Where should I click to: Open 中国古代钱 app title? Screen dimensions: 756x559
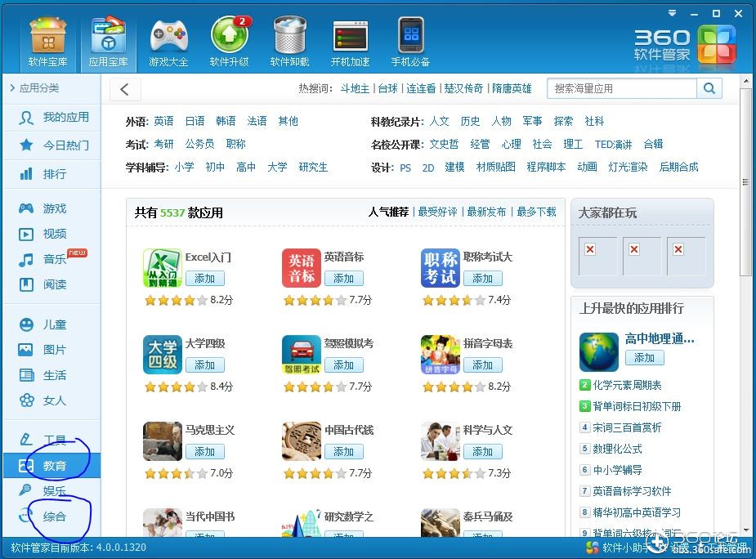[x=349, y=430]
